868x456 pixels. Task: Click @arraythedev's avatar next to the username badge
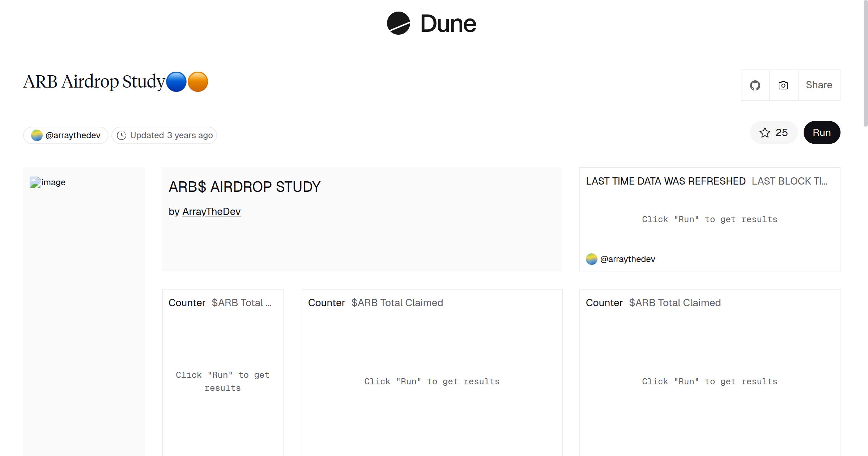click(x=37, y=135)
